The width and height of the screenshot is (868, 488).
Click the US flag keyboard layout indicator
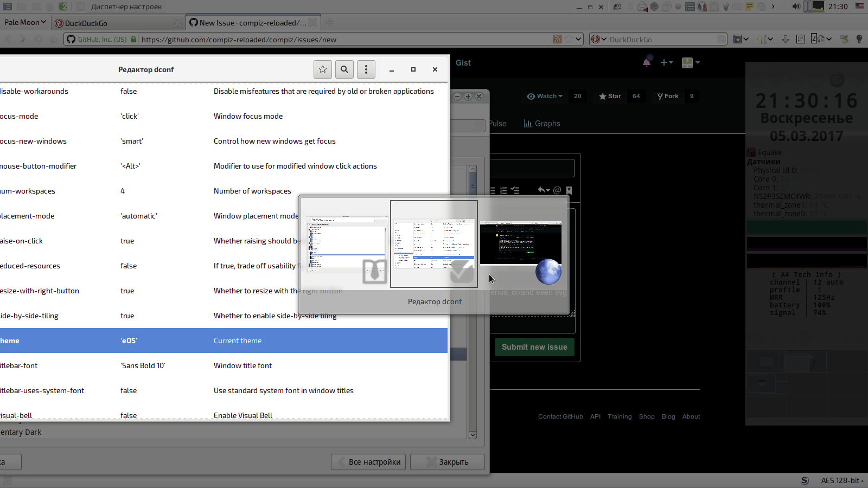click(x=860, y=7)
